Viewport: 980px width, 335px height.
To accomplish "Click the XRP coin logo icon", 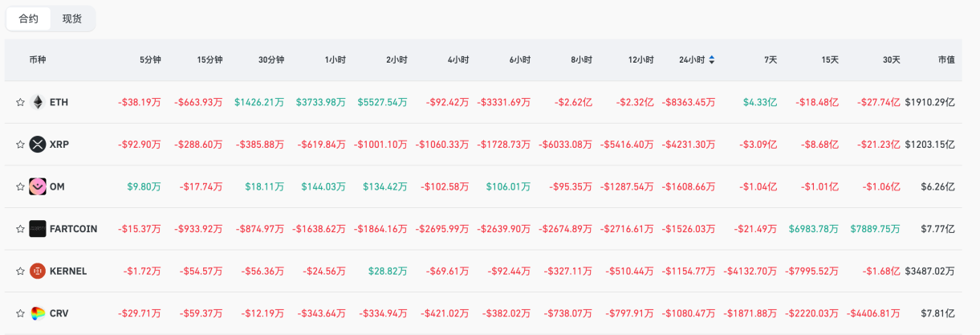I will (38, 145).
